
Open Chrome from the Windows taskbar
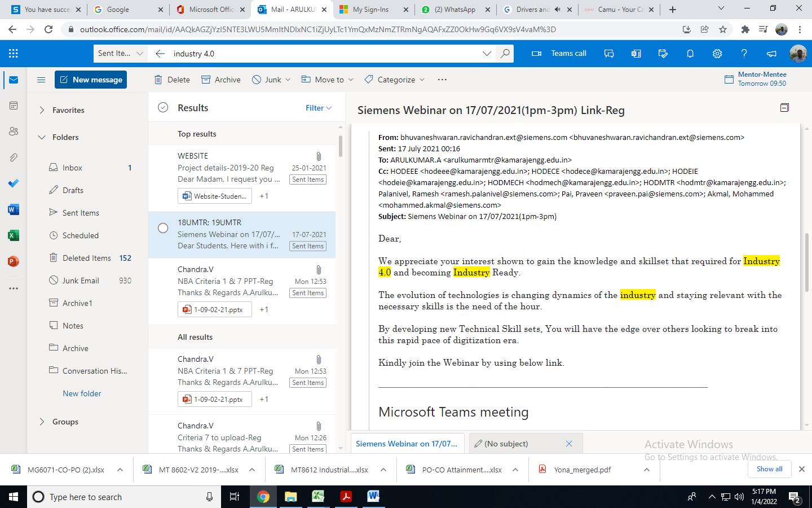[x=263, y=497]
